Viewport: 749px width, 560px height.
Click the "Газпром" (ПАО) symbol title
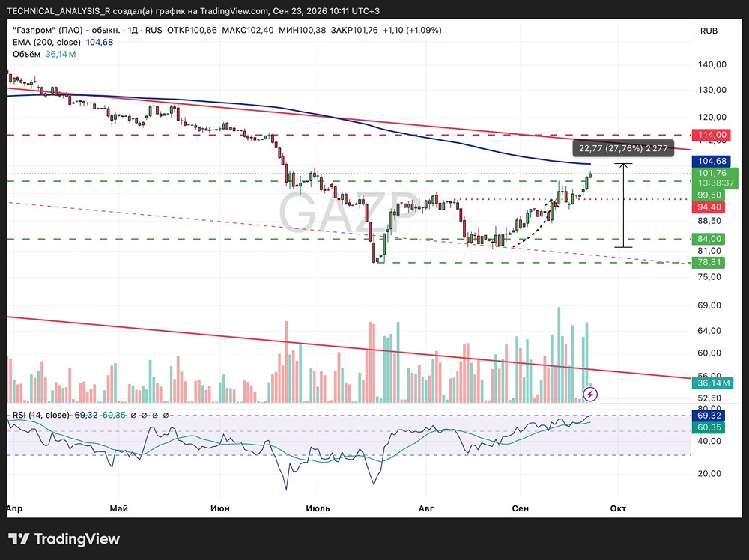pos(67,30)
